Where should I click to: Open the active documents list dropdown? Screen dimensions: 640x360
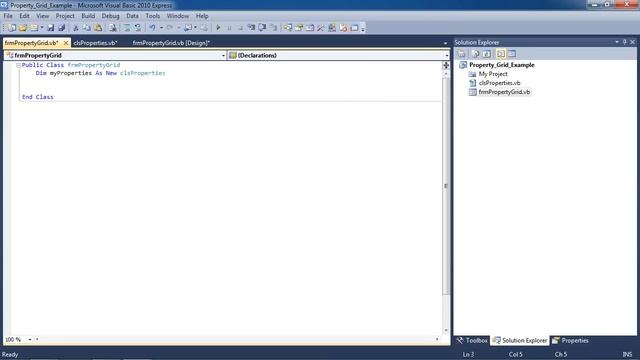(445, 43)
